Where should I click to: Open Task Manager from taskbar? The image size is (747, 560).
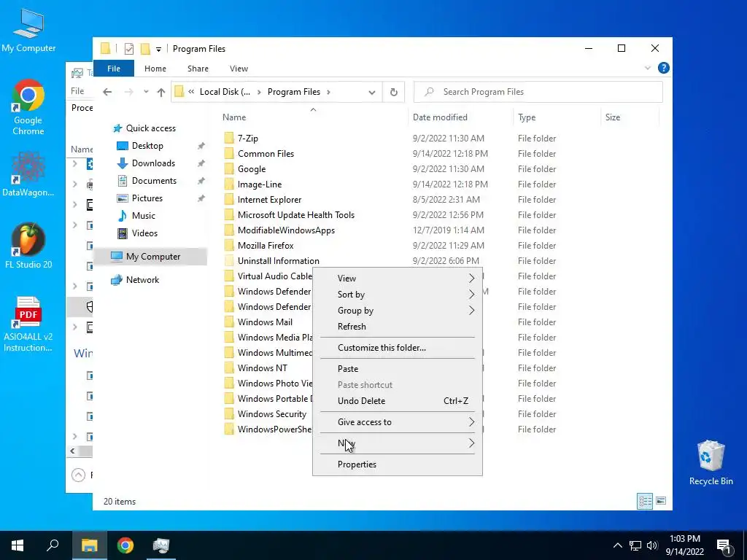point(161,545)
